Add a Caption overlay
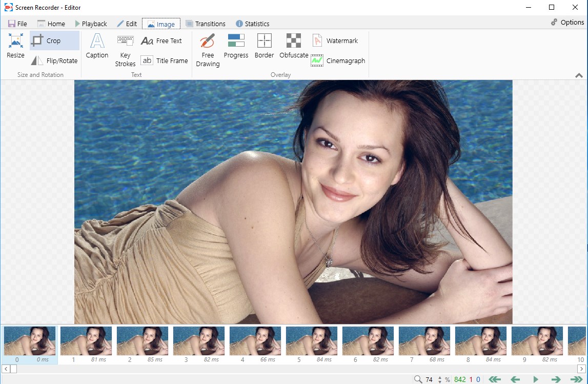 point(97,46)
